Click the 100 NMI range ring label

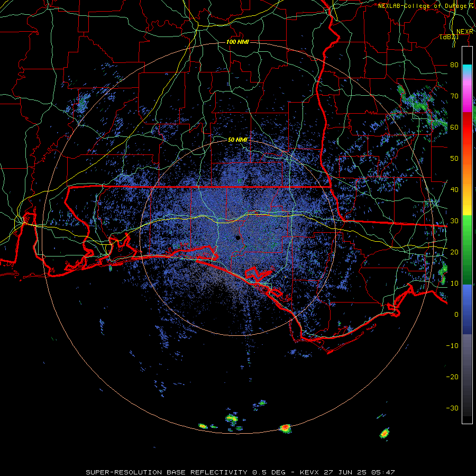pyautogui.click(x=237, y=42)
